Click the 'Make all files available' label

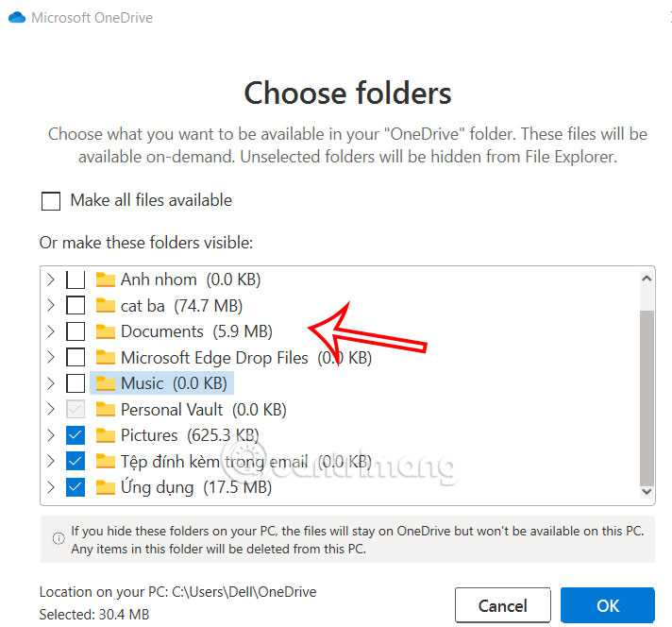click(x=151, y=200)
